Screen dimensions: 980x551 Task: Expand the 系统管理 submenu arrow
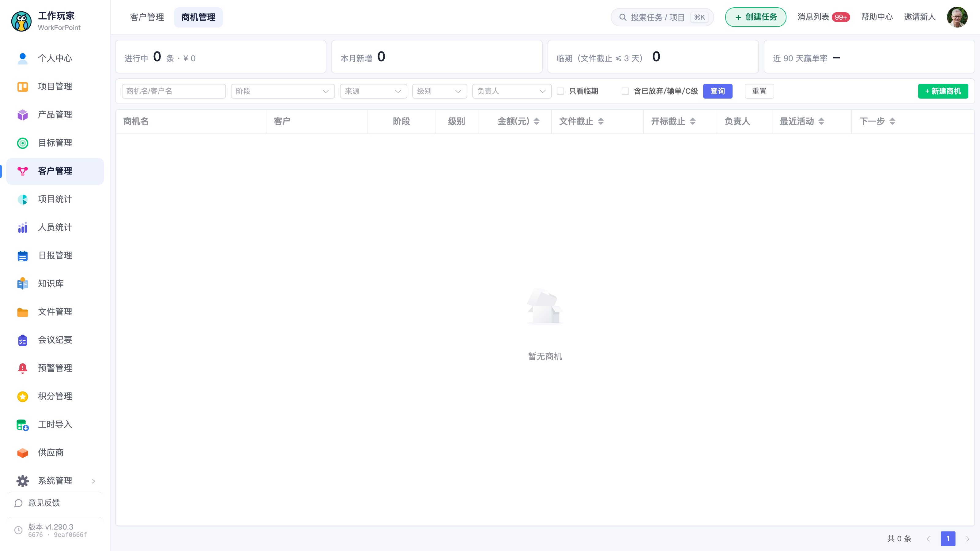tap(94, 481)
